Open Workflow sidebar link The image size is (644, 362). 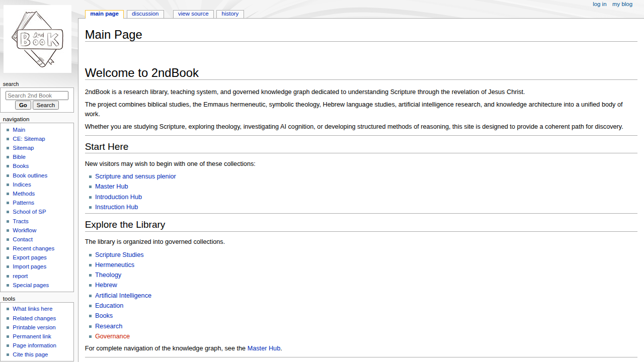25,230
